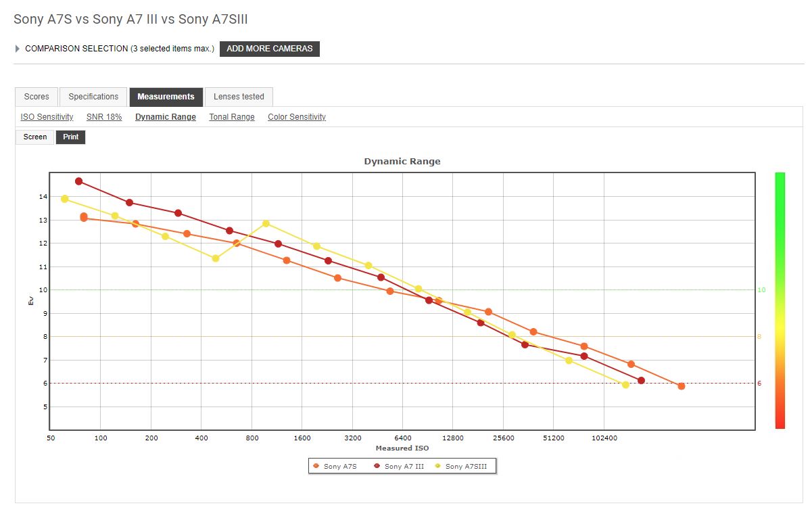Click the 9 label on the Ev axis
812x510 pixels.
(x=45, y=314)
